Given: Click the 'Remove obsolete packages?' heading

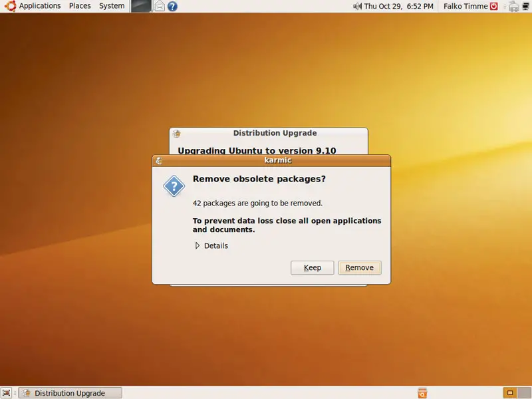Looking at the screenshot, I should pyautogui.click(x=259, y=179).
